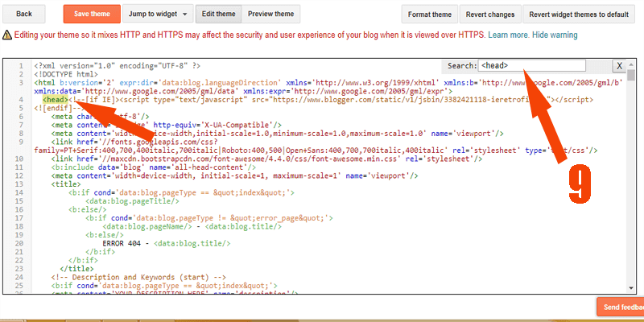Focus the code Search field

point(532,66)
